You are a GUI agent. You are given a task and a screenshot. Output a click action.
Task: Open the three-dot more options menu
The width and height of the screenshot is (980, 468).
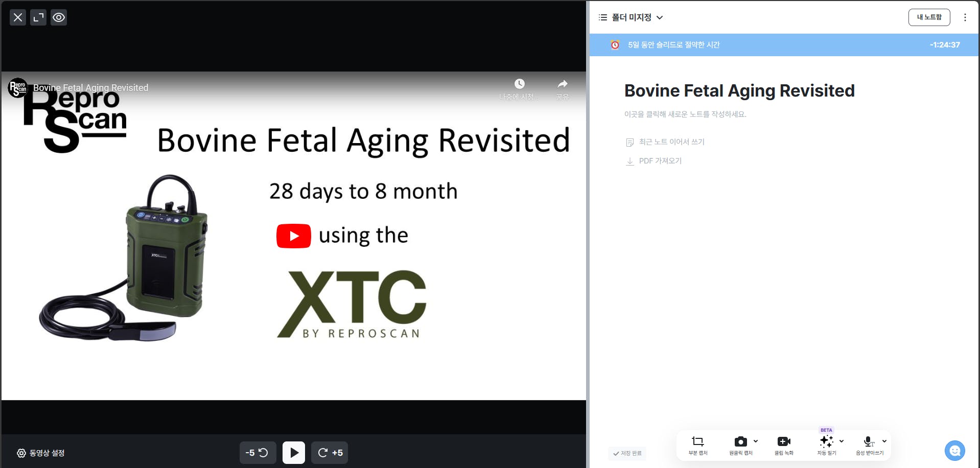[965, 17]
